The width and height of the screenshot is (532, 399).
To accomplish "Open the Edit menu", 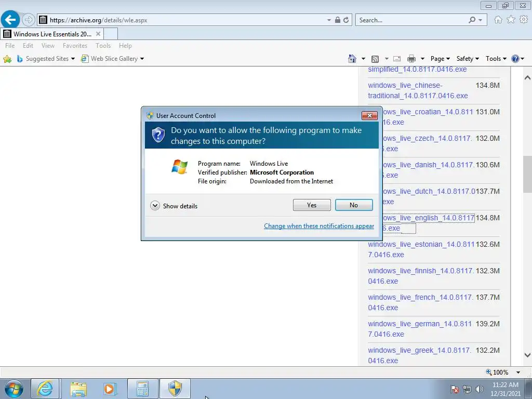I will (28, 46).
